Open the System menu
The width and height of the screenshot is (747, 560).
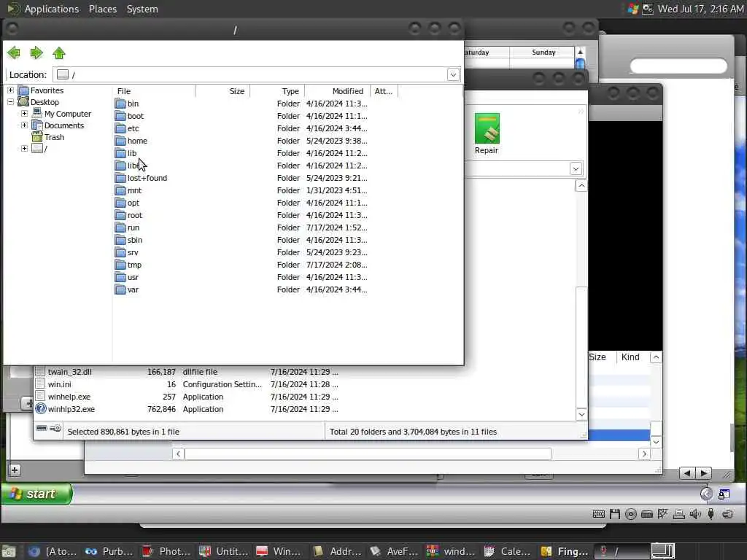(142, 9)
